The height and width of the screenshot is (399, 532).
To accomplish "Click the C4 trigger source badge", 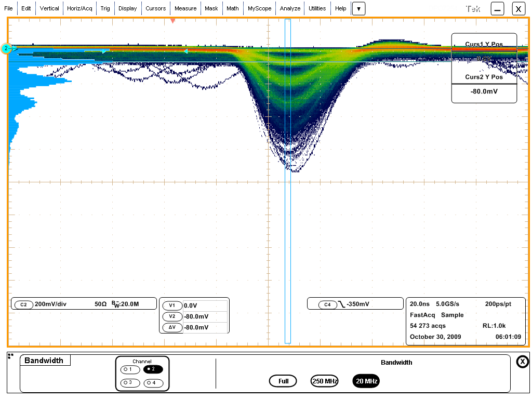I will 327,304.
